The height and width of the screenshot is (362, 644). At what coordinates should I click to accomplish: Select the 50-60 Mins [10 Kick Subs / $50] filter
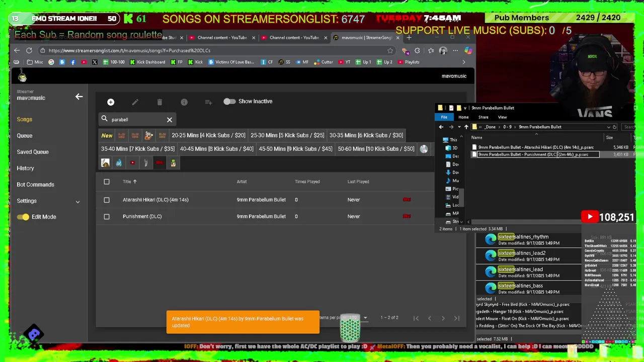[376, 149]
